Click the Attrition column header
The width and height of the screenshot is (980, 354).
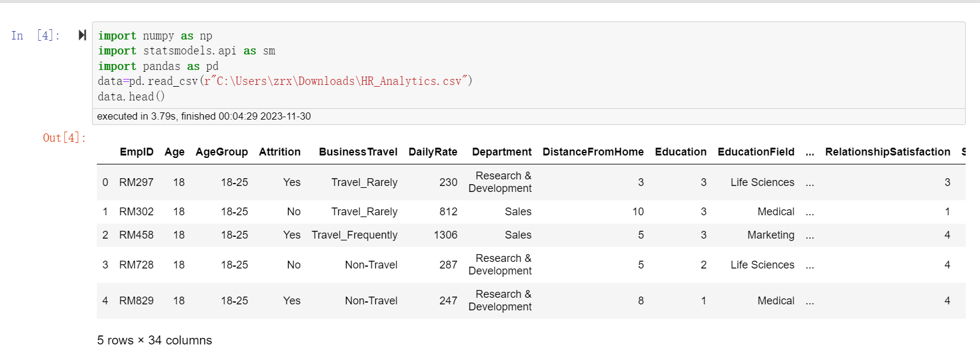(x=280, y=152)
